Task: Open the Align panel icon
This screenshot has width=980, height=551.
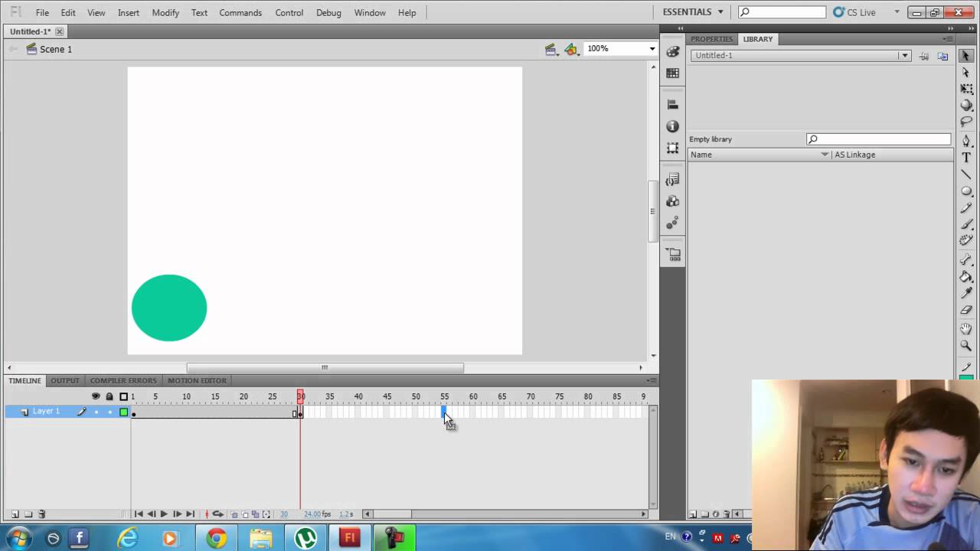Action: 673,105
